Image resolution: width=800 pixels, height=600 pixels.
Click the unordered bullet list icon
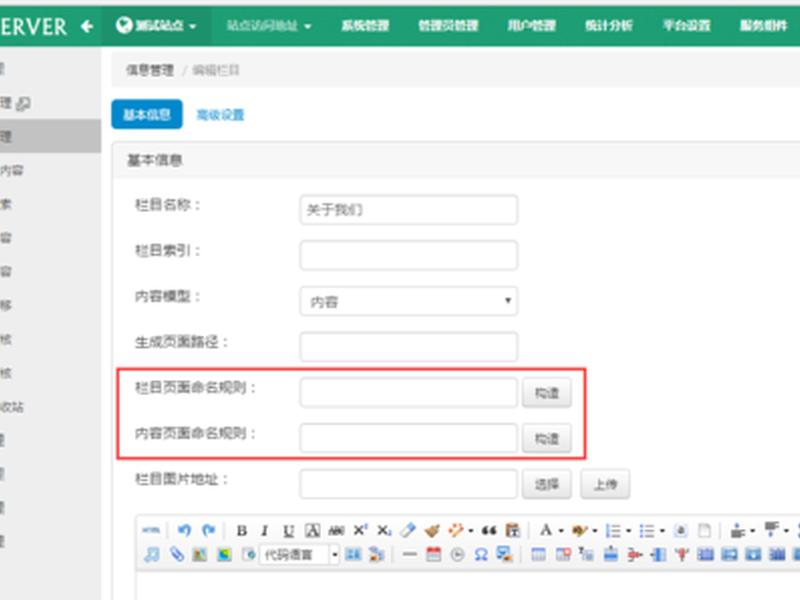click(x=646, y=531)
